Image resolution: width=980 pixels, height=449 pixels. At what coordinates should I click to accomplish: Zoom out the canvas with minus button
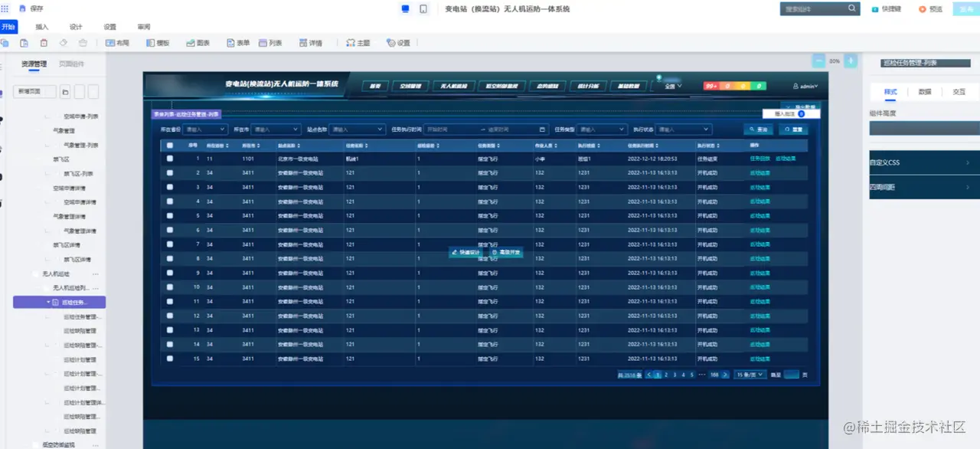pos(819,61)
